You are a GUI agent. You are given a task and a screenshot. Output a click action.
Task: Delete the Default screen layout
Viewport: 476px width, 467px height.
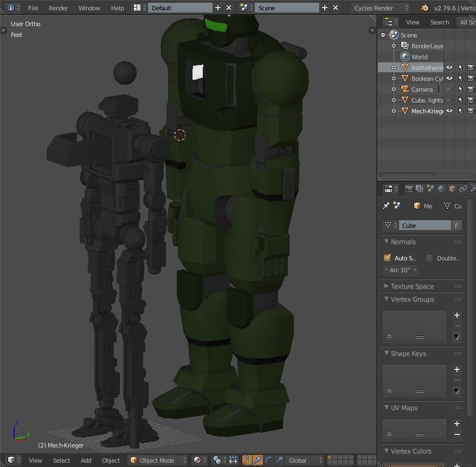coord(229,8)
